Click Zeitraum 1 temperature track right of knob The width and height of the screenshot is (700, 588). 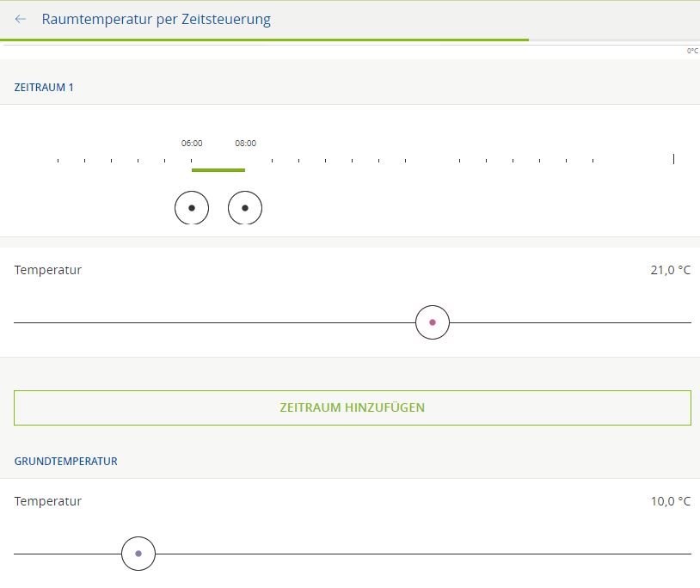(x=568, y=322)
